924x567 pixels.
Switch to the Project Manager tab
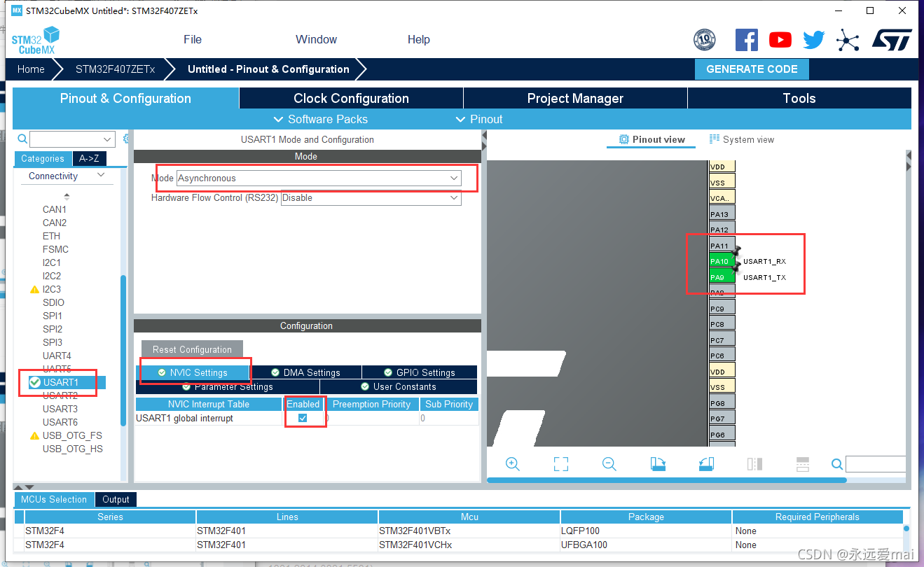point(575,98)
